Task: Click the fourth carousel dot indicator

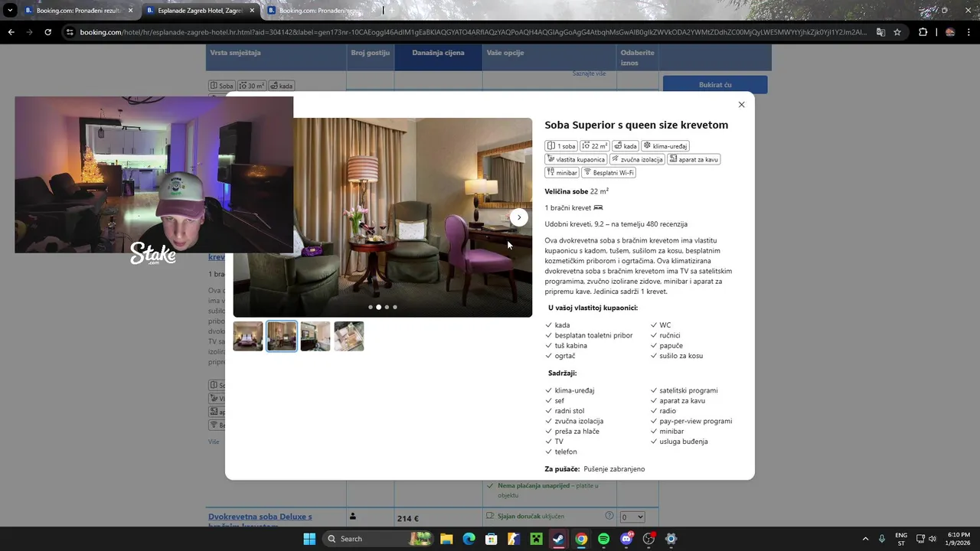Action: pos(395,307)
